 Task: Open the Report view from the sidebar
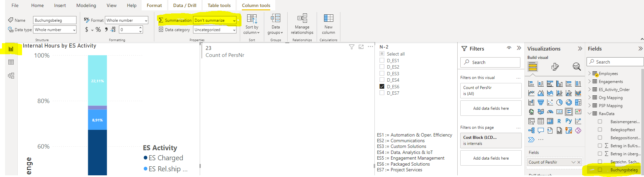click(x=11, y=49)
